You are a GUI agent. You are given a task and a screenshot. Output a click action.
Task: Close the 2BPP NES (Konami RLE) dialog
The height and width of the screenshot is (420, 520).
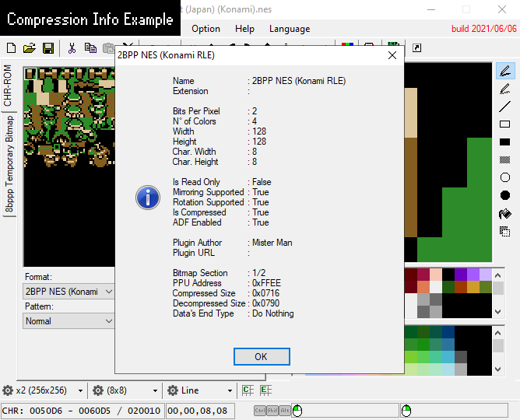coord(392,55)
